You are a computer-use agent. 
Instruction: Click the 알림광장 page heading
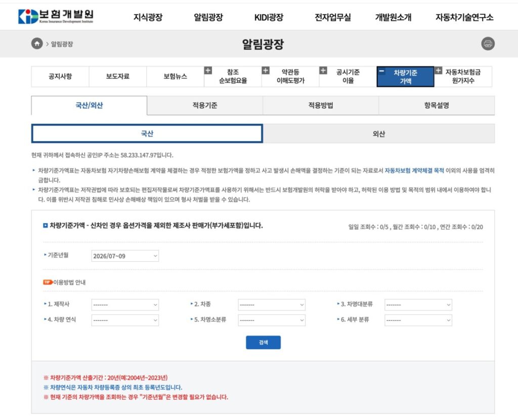(263, 44)
